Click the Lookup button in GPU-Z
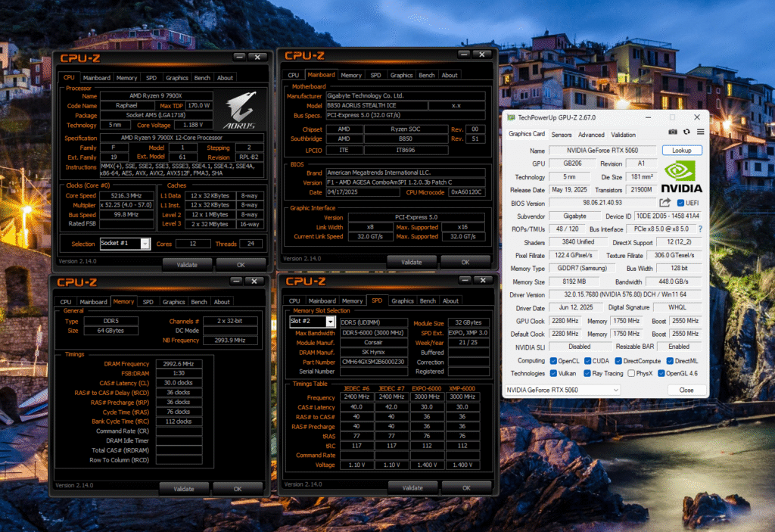 pyautogui.click(x=681, y=151)
